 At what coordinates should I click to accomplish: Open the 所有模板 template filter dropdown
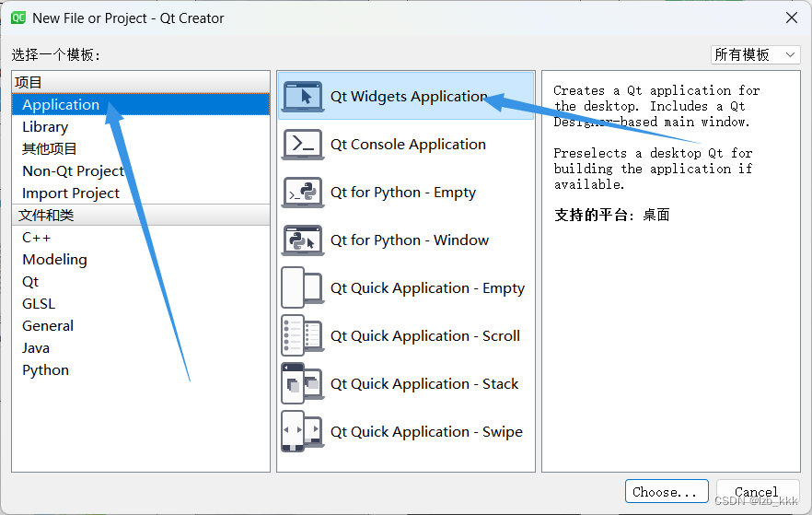(x=756, y=54)
